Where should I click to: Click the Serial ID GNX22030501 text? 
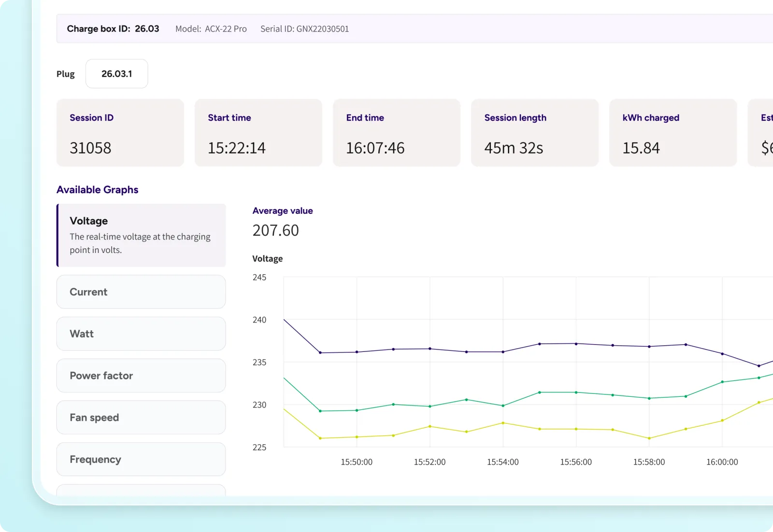click(x=304, y=29)
